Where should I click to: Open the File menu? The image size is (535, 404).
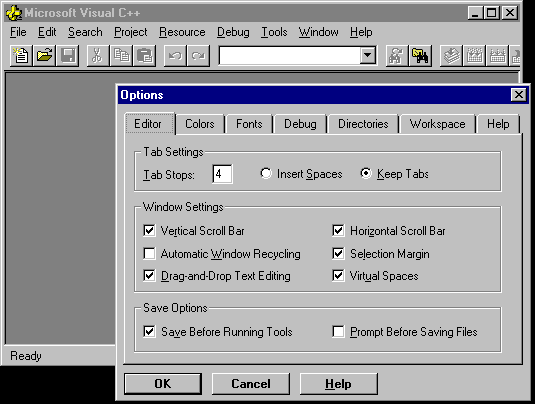click(18, 32)
